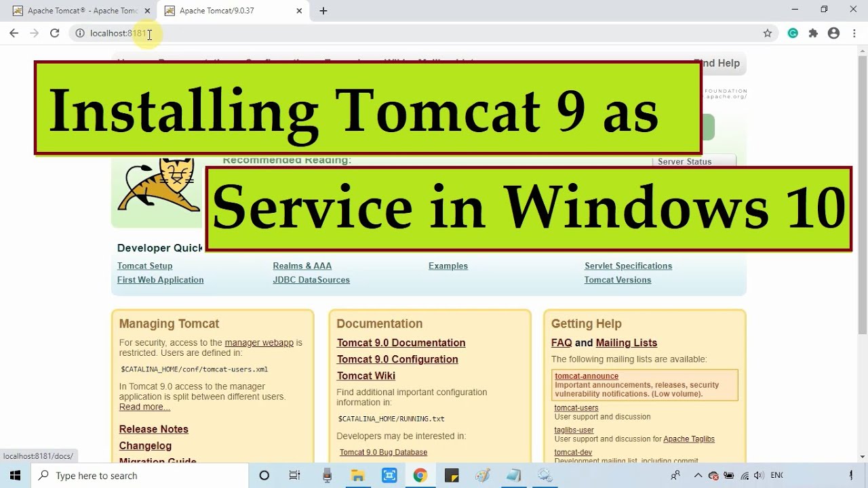
Task: Open the Mailing Lists link
Action: 627,343
